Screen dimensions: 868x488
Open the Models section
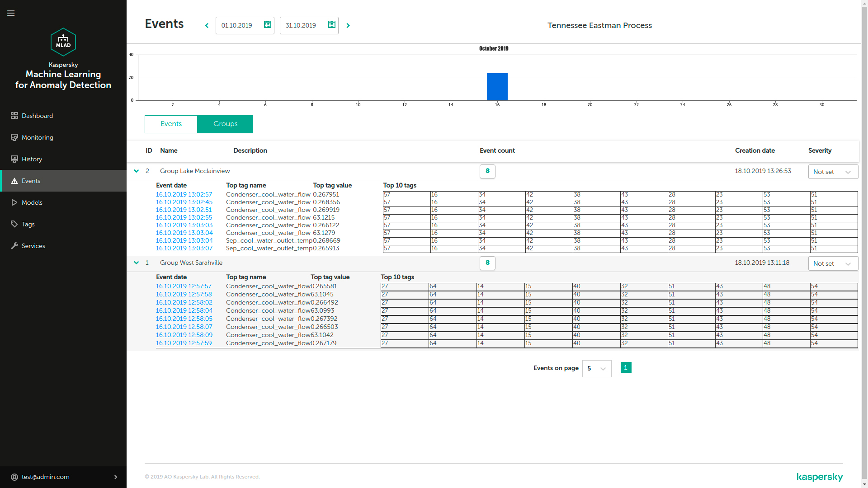tap(32, 202)
